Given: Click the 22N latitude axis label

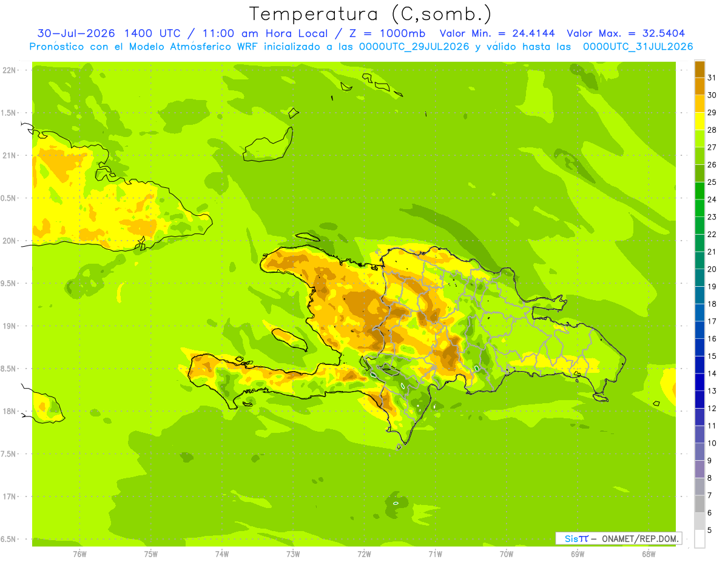Looking at the screenshot, I should tap(10, 70).
